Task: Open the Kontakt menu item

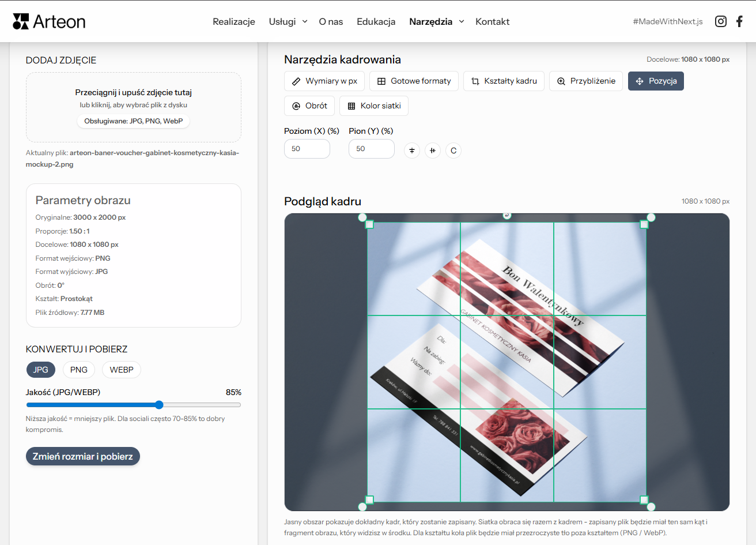Action: pos(492,21)
